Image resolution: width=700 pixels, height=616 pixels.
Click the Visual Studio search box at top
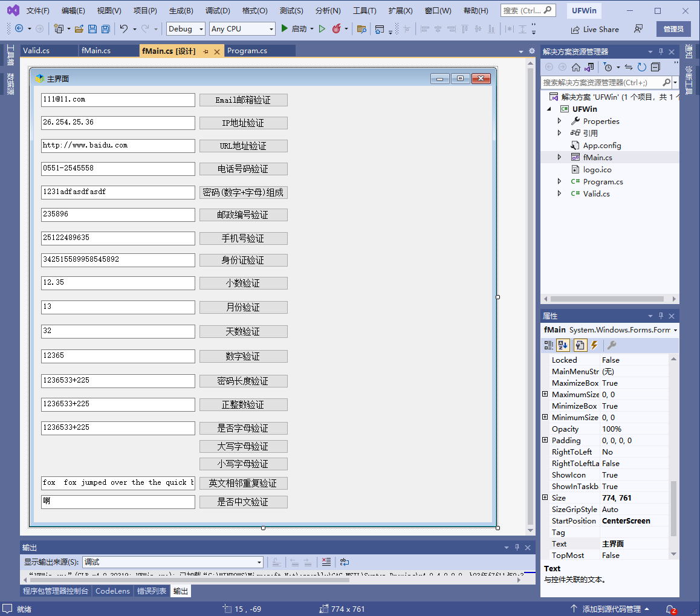tap(528, 10)
